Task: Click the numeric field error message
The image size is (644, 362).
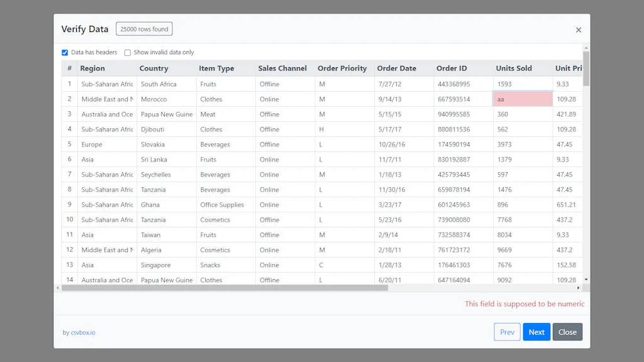Action: 525,304
